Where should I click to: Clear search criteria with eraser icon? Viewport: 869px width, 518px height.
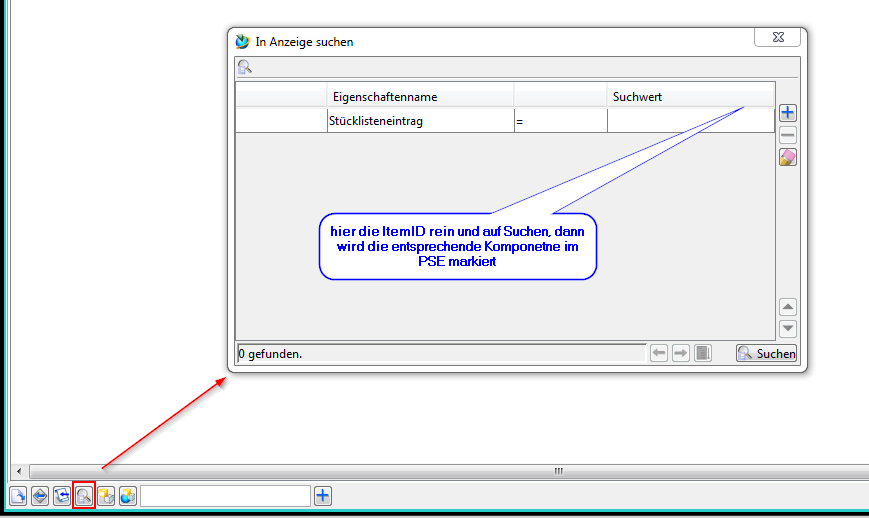point(788,157)
